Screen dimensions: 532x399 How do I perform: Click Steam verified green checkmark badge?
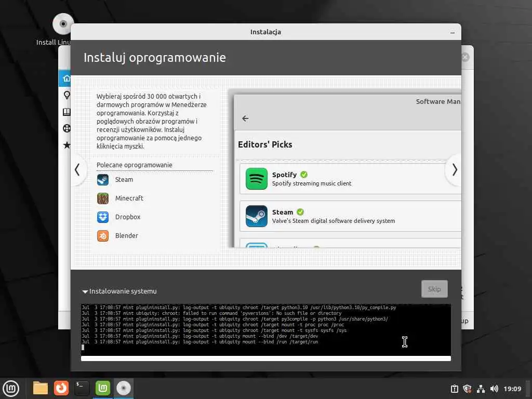coord(300,212)
